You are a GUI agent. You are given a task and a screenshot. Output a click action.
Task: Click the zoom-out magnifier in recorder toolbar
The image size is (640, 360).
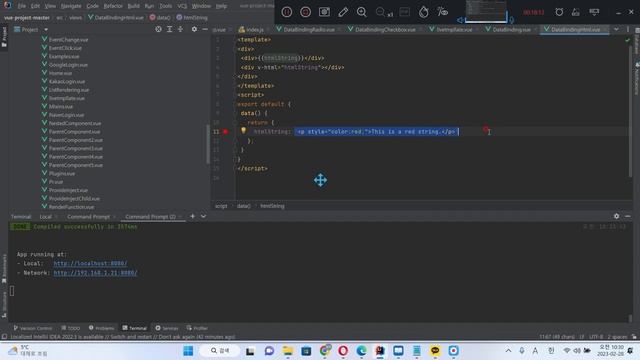click(x=380, y=12)
